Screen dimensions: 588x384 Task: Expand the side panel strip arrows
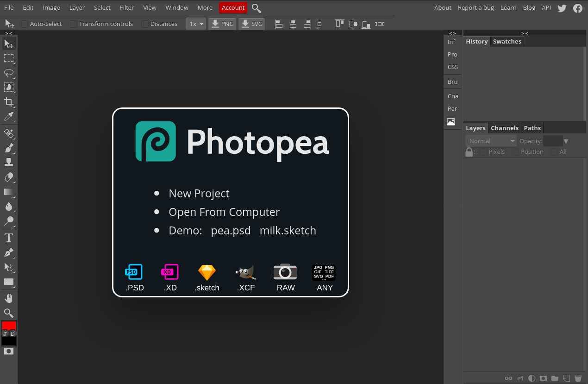point(452,33)
